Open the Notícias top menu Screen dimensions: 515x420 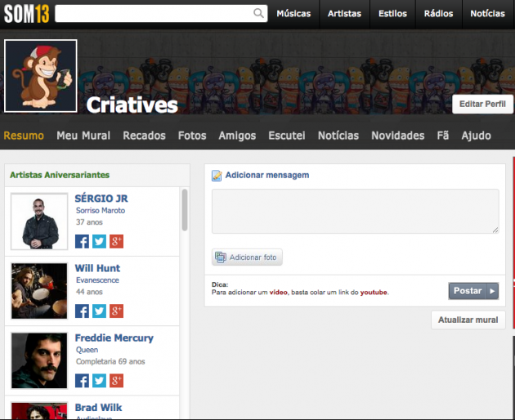488,13
